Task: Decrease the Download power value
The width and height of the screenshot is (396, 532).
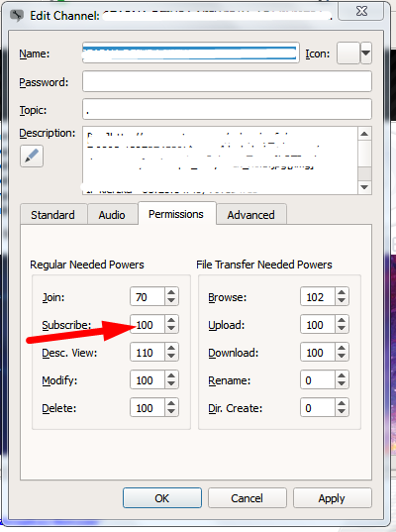Action: pos(342,357)
